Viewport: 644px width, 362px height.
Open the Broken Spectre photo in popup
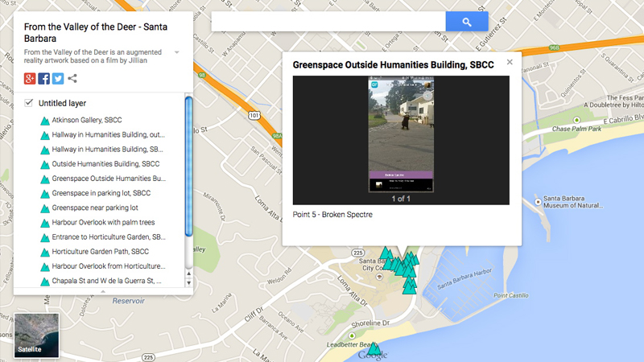point(401,135)
